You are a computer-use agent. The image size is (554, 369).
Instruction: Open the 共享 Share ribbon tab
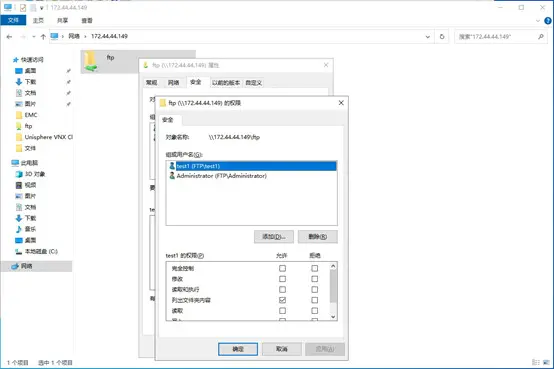click(63, 20)
